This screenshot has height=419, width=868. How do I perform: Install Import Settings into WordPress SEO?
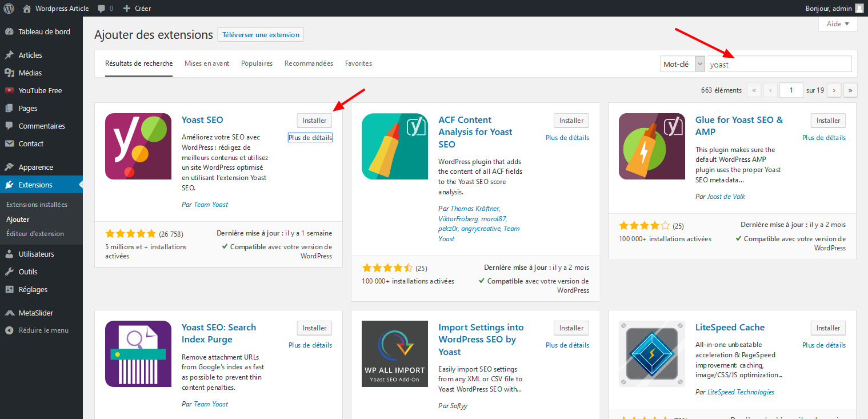571,328
